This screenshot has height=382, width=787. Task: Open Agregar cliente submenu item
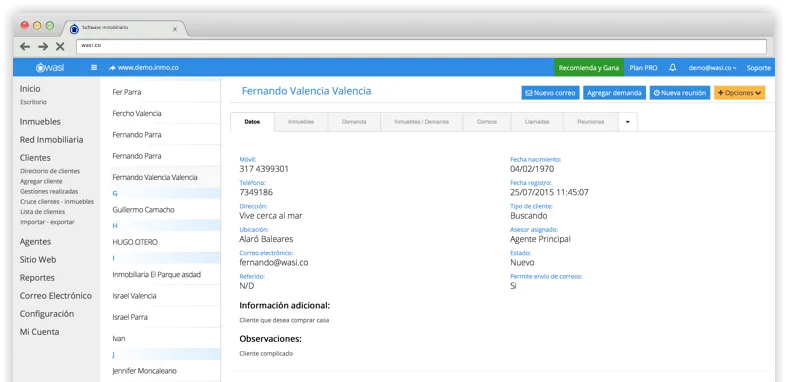[41, 181]
